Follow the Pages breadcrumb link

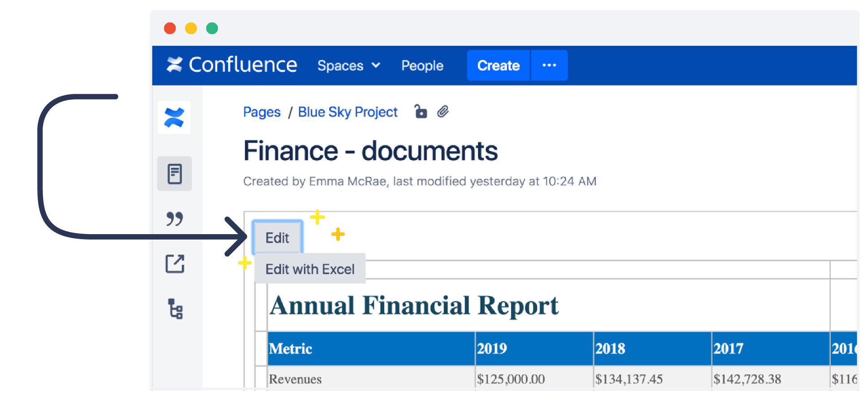pos(262,112)
